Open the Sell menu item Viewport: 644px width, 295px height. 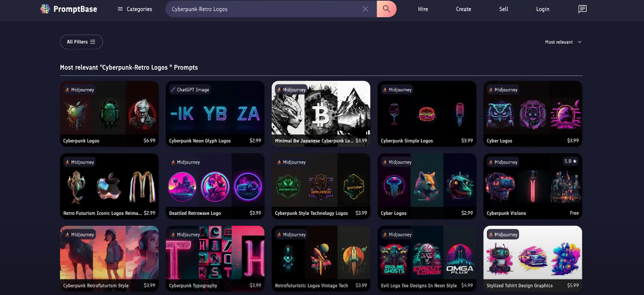503,9
